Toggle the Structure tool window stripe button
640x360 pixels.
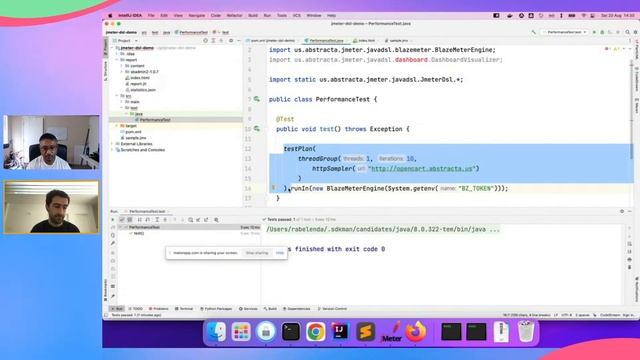pos(105,70)
